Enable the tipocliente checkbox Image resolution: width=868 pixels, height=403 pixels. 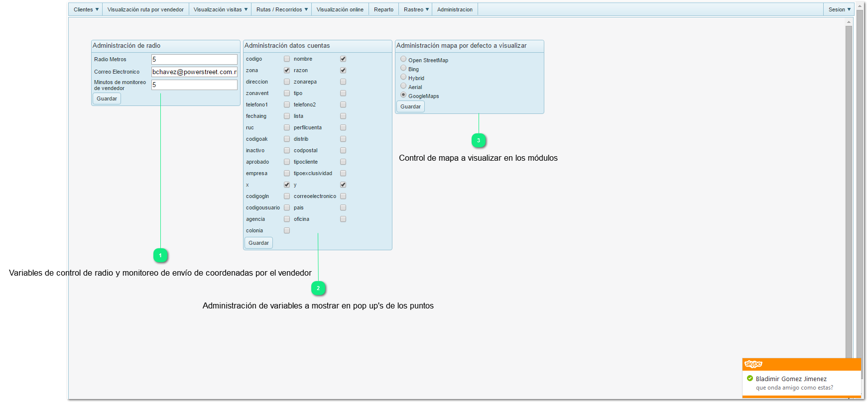click(343, 162)
